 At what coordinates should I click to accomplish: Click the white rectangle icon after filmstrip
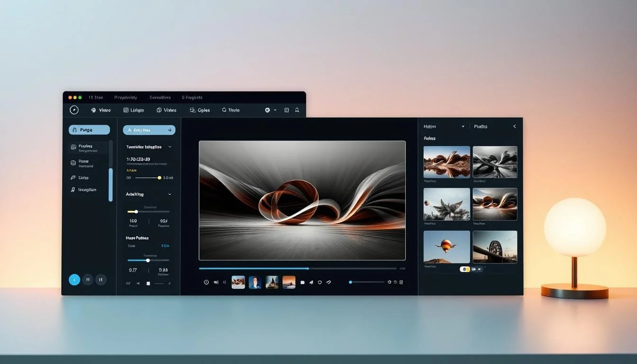[x=302, y=282]
